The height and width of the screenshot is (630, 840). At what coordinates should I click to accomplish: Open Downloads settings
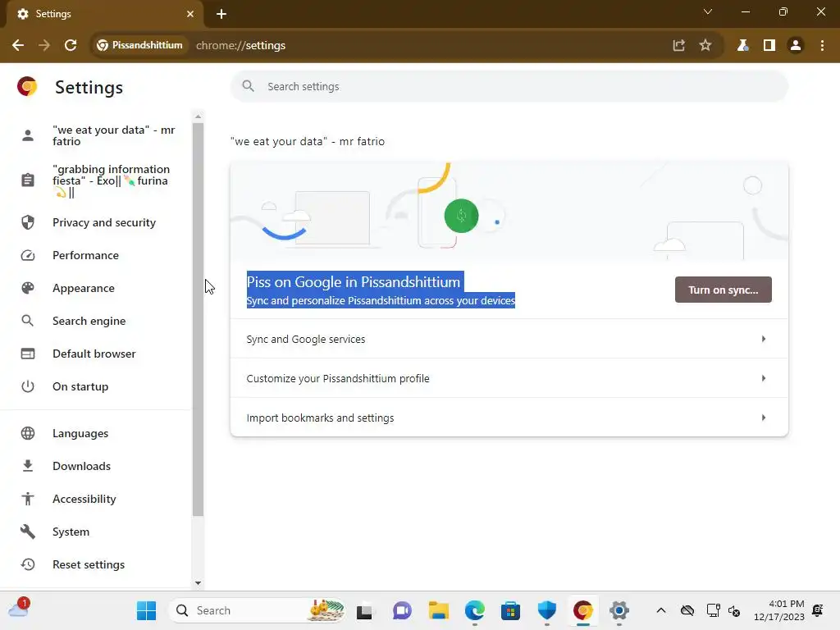(x=97, y=466)
